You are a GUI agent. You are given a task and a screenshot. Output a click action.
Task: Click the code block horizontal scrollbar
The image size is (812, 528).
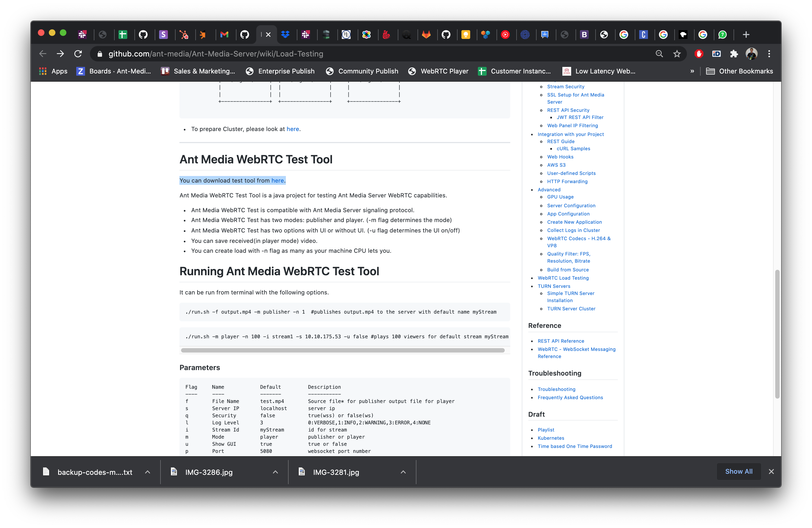coord(343,350)
